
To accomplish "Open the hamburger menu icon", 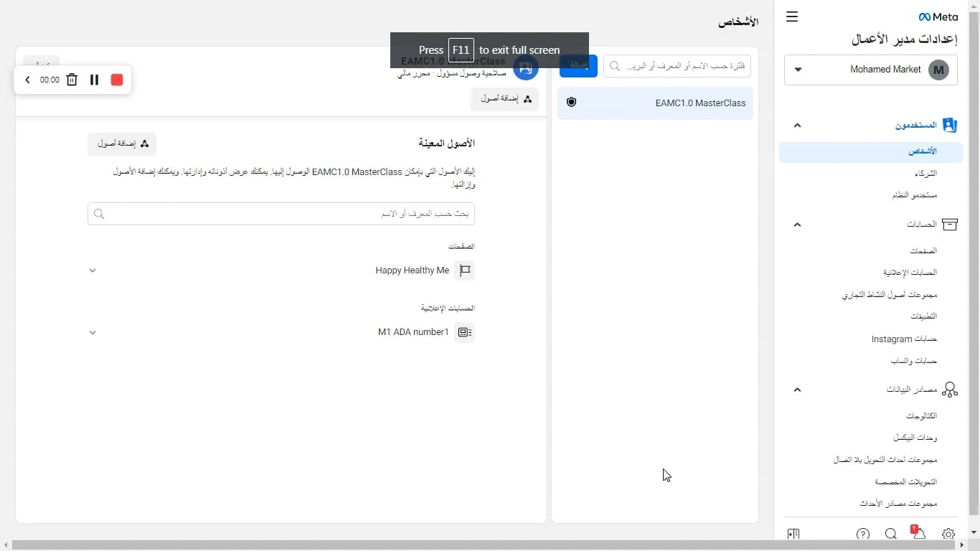I will click(792, 17).
